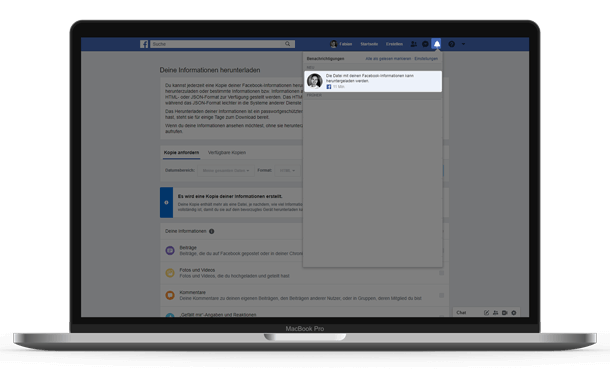
Task: Click the Facebook logo in the header
Action: (144, 44)
